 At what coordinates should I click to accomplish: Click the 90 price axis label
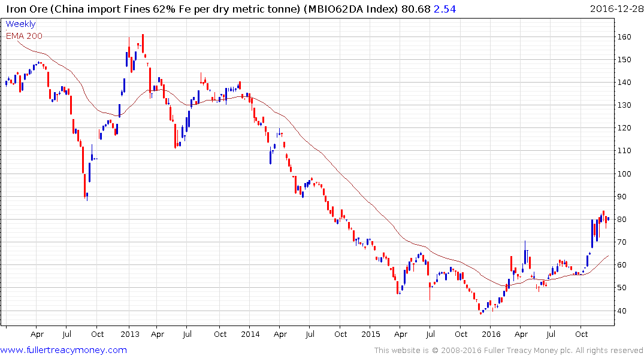[x=622, y=197]
